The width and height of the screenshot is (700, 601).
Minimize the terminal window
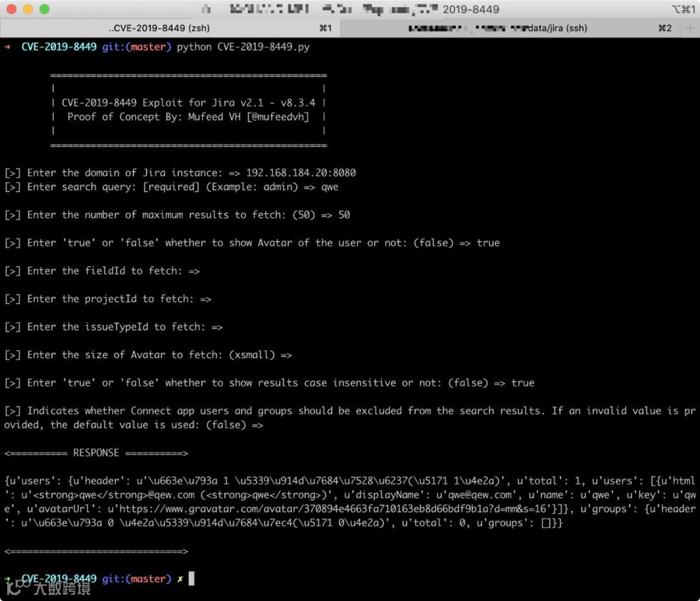pyautogui.click(x=28, y=9)
